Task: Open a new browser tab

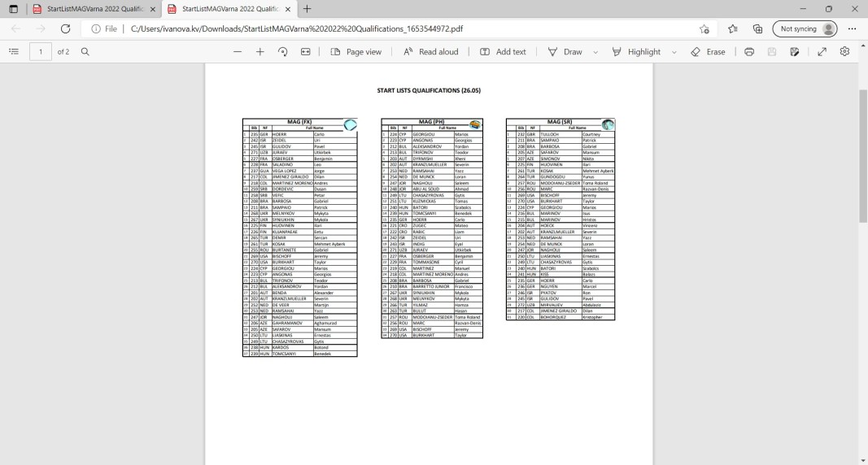Action: (x=308, y=9)
